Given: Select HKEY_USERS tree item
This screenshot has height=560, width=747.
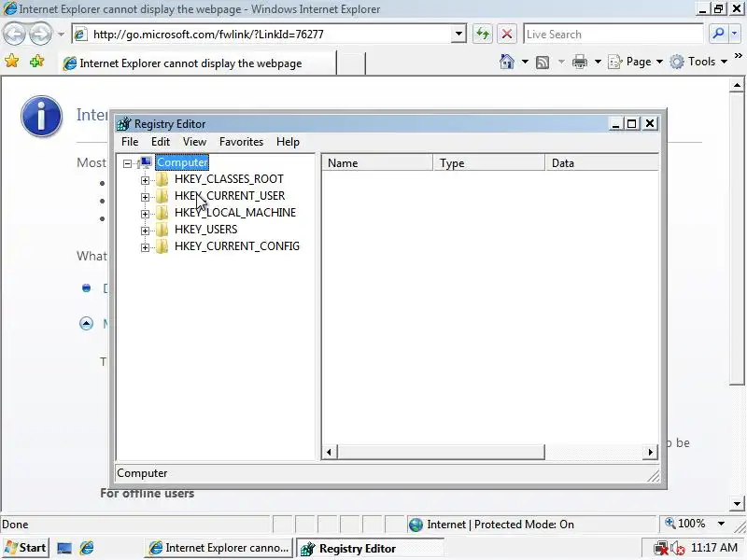Looking at the screenshot, I should click(205, 230).
